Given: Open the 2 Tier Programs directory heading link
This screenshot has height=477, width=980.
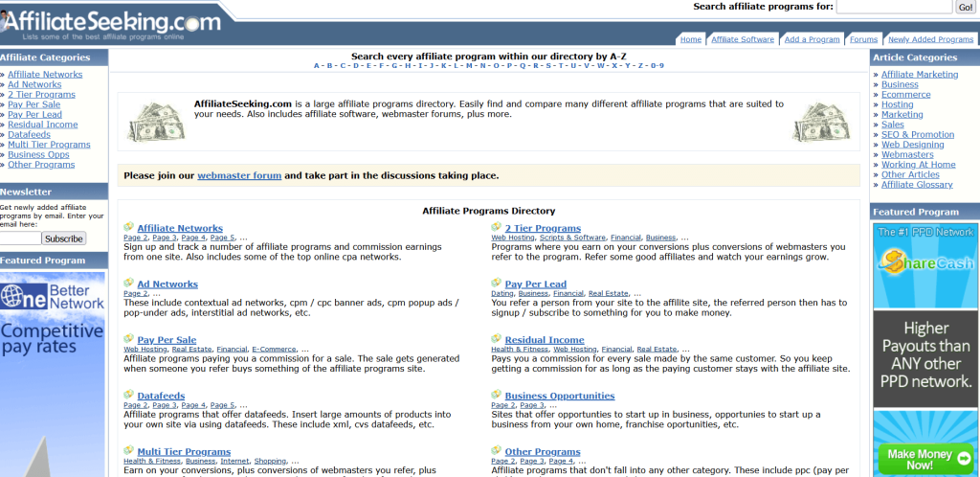Looking at the screenshot, I should pyautogui.click(x=544, y=228).
